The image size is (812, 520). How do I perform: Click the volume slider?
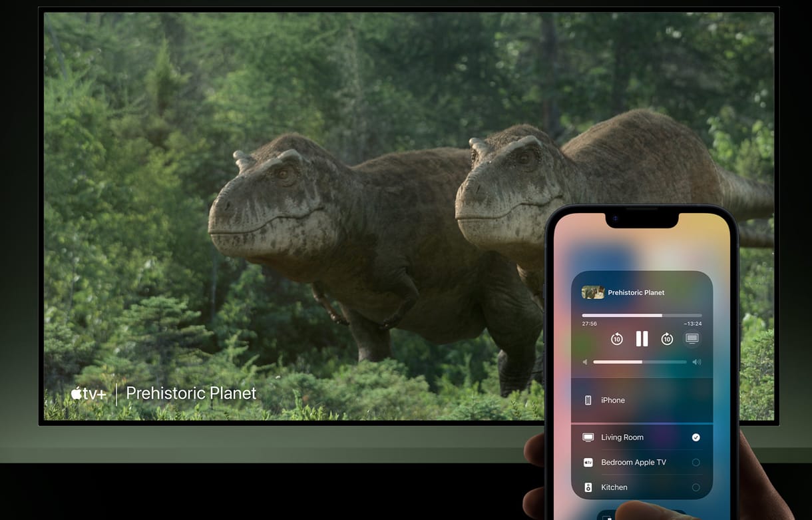click(640, 362)
